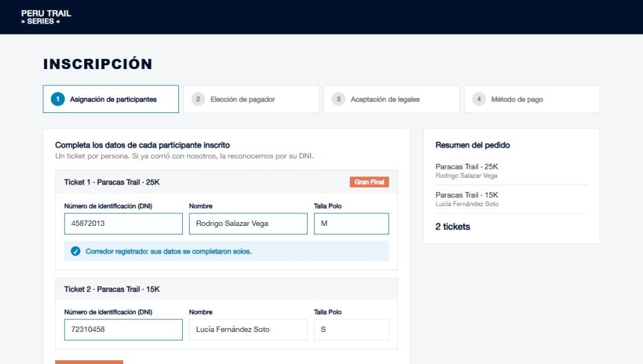Open Talla Polo field showing M

[x=352, y=223]
